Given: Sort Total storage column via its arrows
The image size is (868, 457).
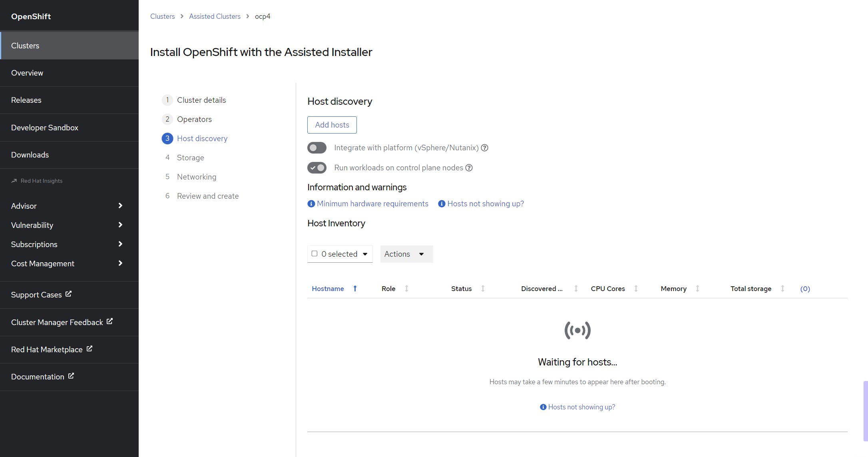Looking at the screenshot, I should coord(782,289).
